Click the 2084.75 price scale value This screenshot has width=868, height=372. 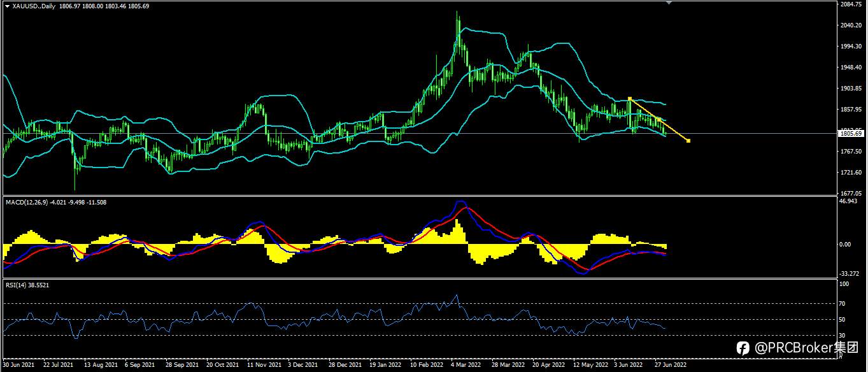coord(851,4)
